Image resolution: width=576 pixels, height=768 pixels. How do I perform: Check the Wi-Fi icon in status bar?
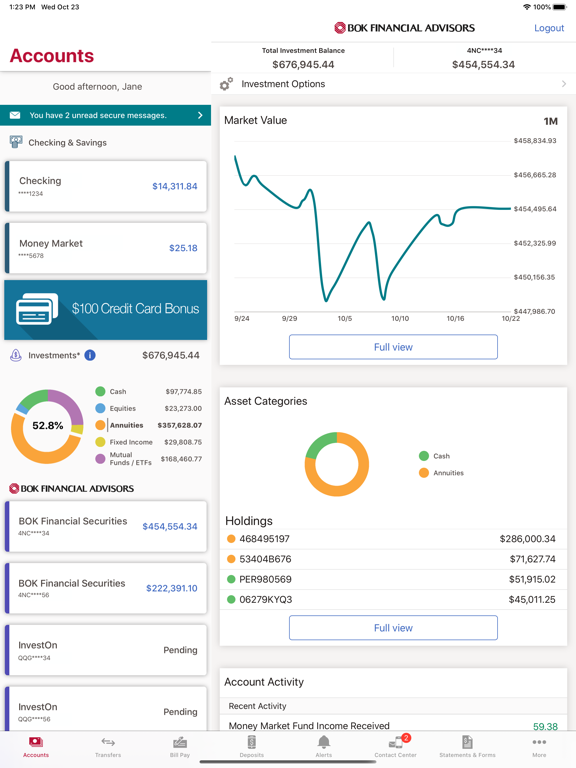coord(527,7)
